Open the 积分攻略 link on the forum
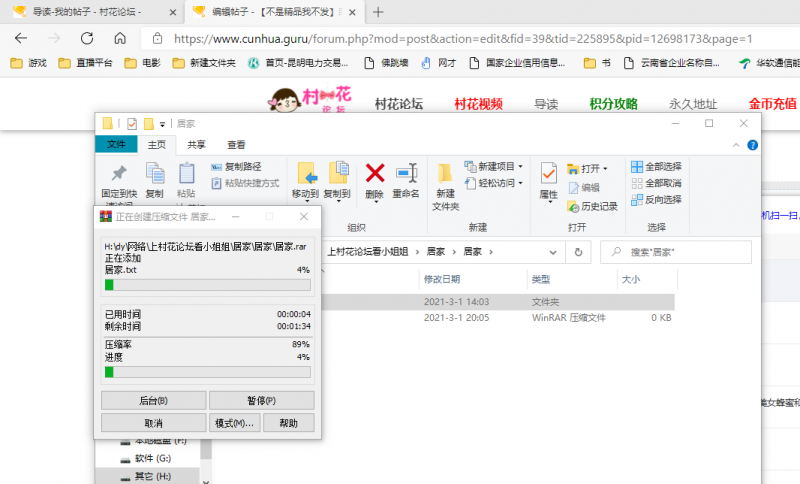Image resolution: width=800 pixels, height=484 pixels. pyautogui.click(x=613, y=104)
